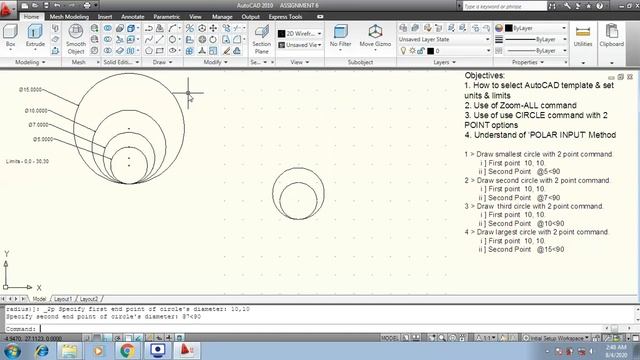Select the Line draw tool

[x=160, y=39]
